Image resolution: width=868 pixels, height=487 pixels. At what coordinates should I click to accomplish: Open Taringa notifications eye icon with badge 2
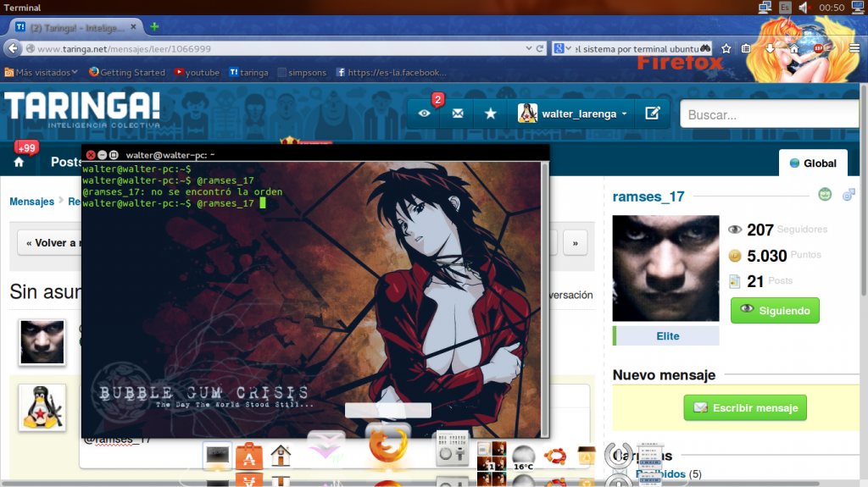(x=424, y=113)
